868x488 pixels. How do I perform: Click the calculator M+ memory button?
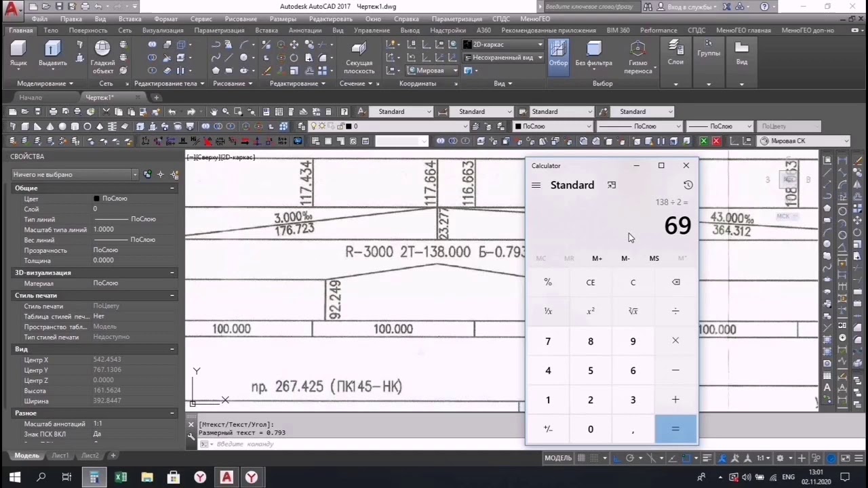tap(597, 258)
